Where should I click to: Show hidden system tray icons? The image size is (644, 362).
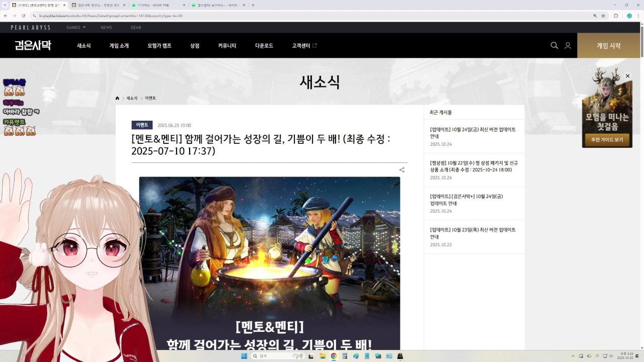573,356
